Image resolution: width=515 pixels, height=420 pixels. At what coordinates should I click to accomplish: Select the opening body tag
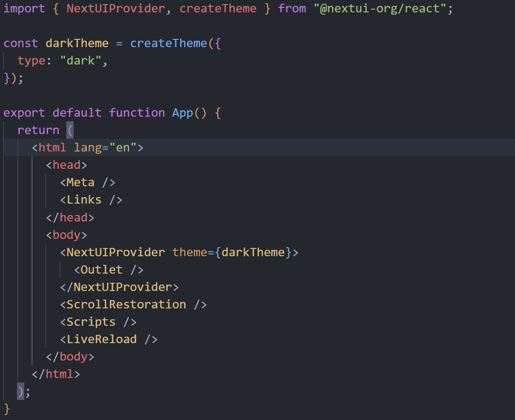coord(66,234)
